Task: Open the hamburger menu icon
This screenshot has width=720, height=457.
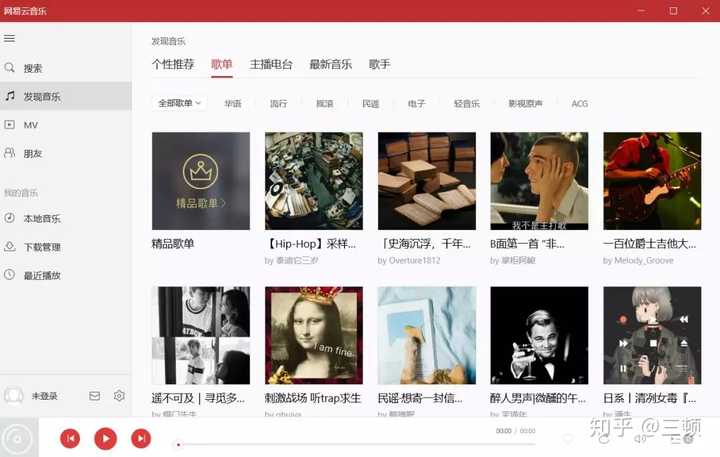Action: click(9, 39)
